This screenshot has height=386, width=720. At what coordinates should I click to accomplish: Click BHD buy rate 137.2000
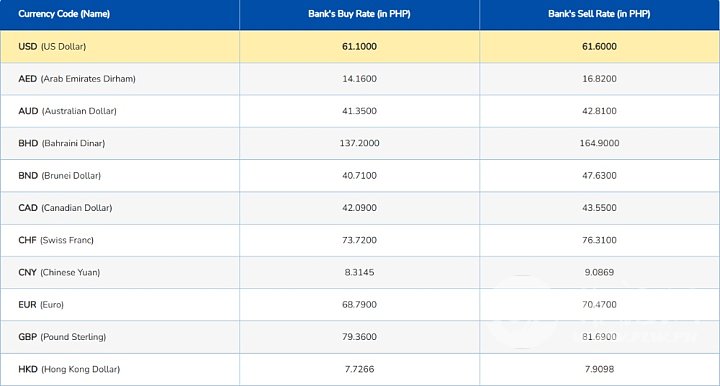pos(359,143)
